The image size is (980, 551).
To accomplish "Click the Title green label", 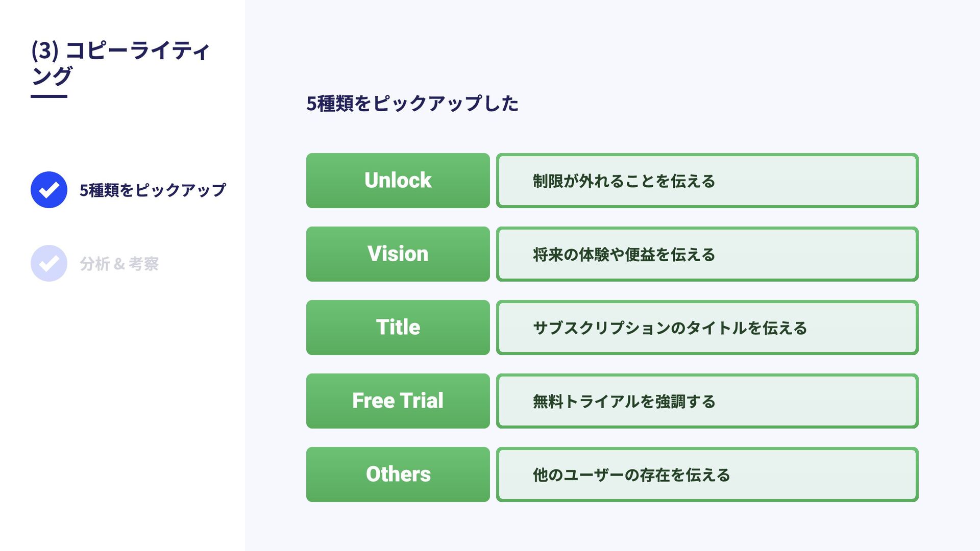I will [x=398, y=328].
